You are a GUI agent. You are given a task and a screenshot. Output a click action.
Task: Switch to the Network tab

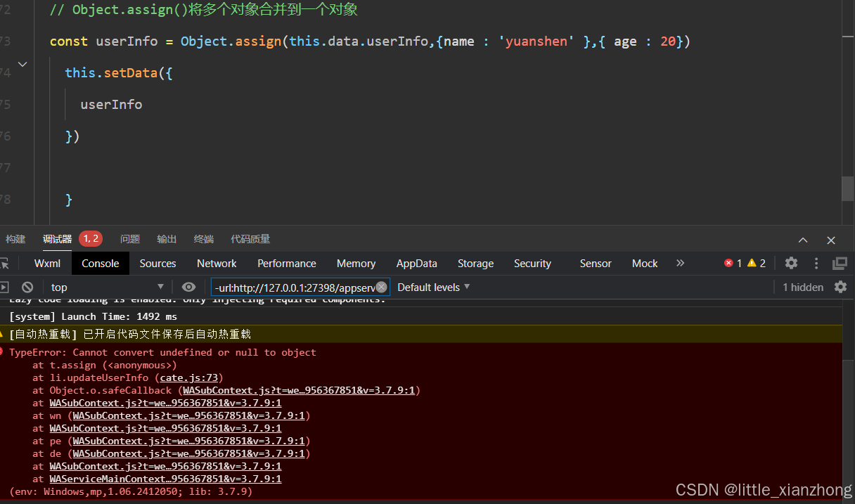[216, 263]
